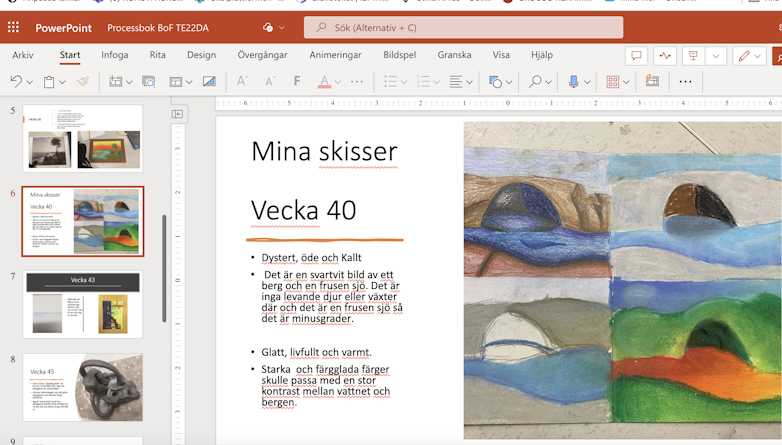782x445 pixels.
Task: Switch to the Animeringar tab
Action: (x=335, y=55)
